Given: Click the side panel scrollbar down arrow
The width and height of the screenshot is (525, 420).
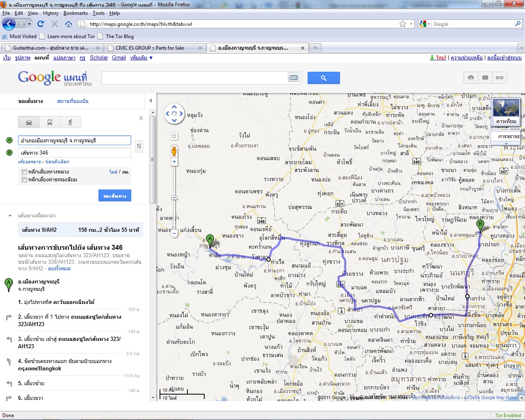Looking at the screenshot, I should point(153,397).
